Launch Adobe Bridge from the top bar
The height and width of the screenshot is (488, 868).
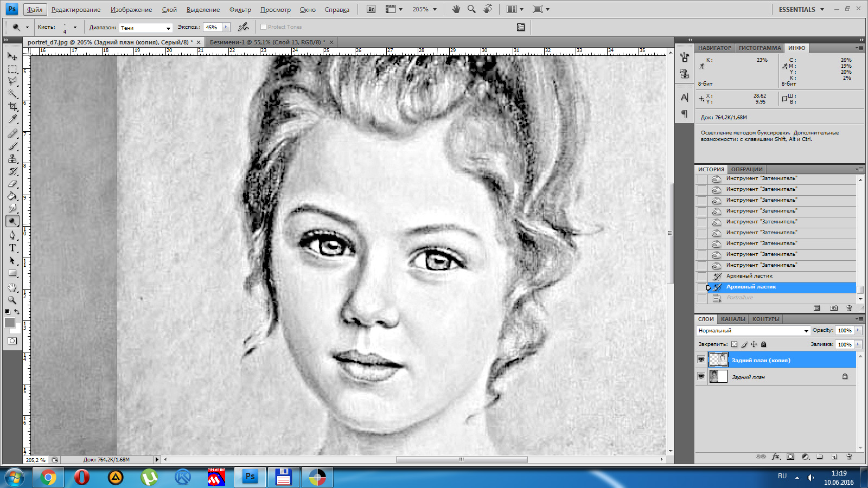tap(371, 9)
